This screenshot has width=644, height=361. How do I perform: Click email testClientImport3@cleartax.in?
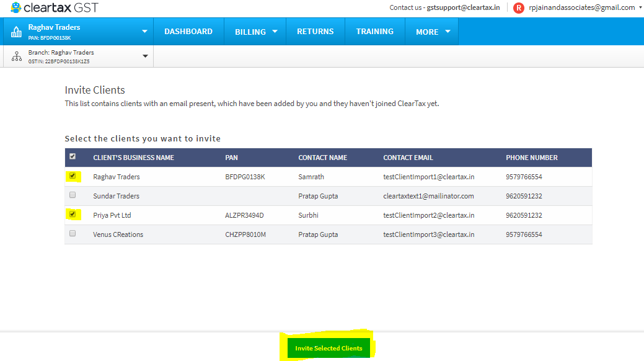(x=429, y=234)
